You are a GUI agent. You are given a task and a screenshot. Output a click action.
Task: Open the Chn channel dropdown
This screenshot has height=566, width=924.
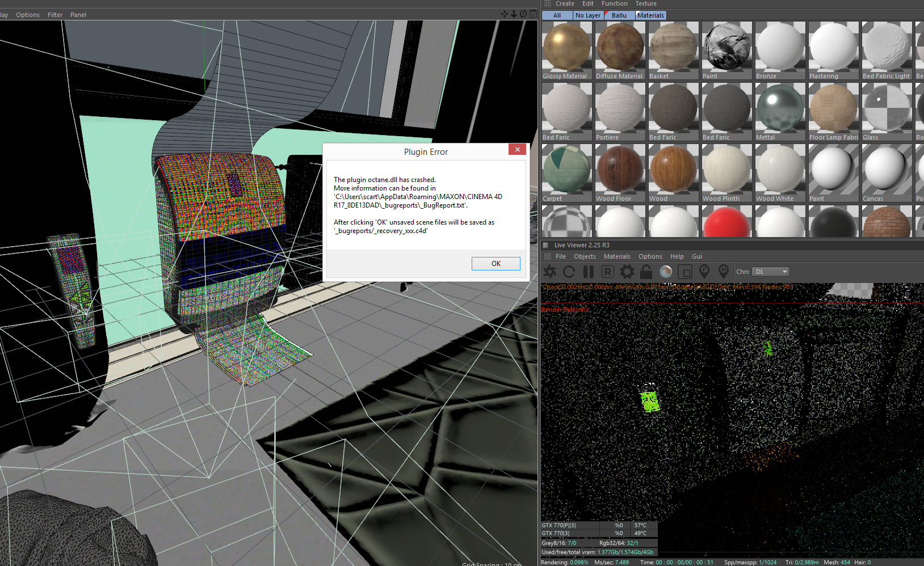pos(771,272)
